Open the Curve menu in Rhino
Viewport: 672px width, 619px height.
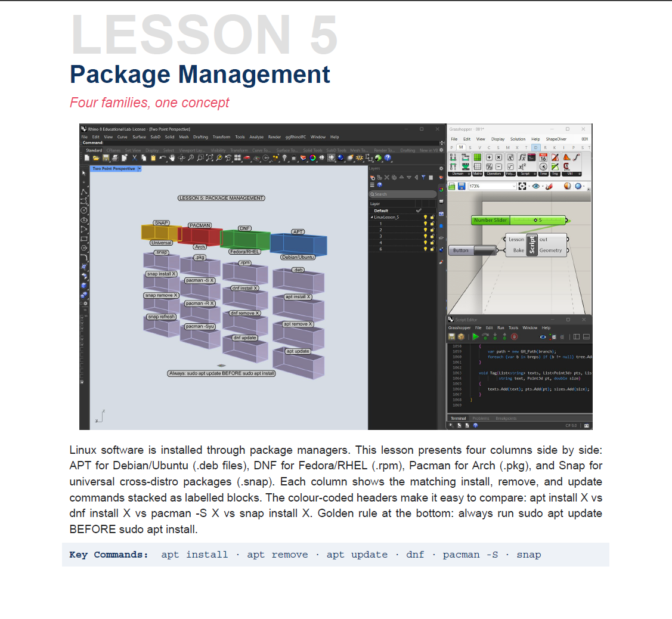[122, 137]
